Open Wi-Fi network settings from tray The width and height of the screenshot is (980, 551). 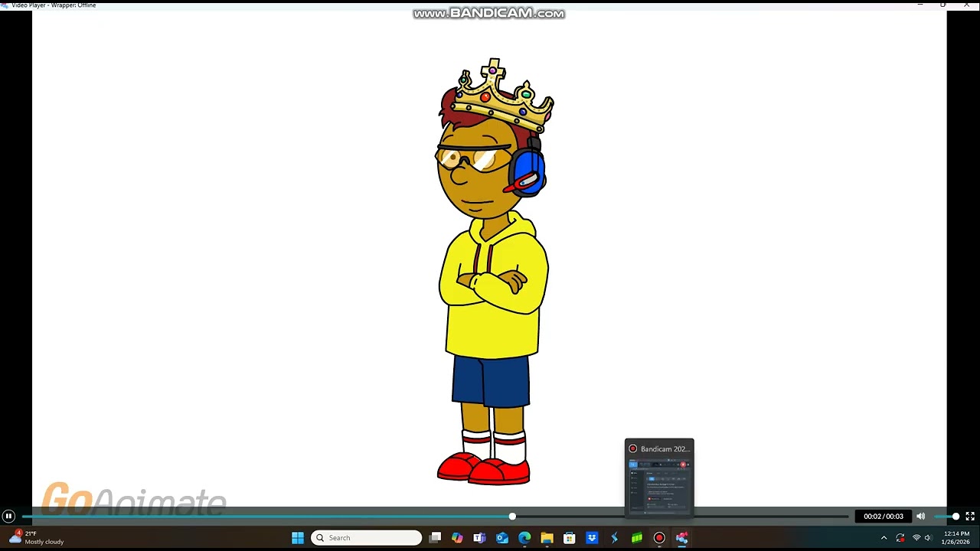coord(916,538)
